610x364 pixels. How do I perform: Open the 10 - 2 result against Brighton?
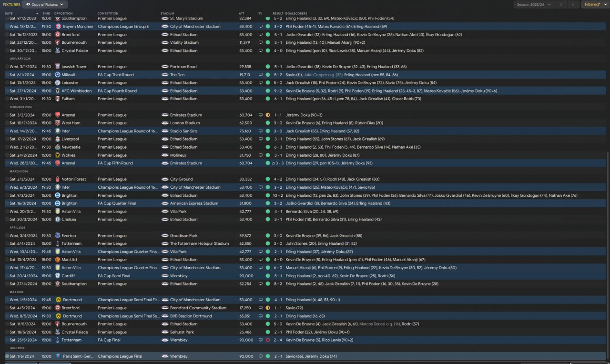(278, 195)
